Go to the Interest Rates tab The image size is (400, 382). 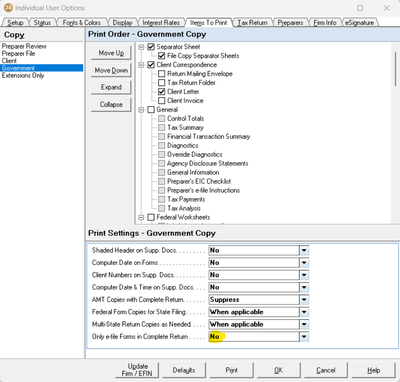tap(161, 23)
